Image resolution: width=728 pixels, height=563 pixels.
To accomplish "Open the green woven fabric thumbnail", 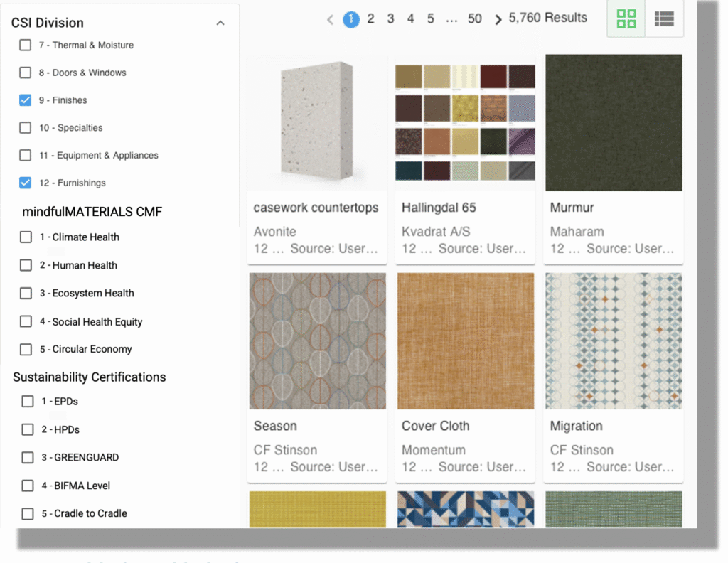I will click(614, 509).
